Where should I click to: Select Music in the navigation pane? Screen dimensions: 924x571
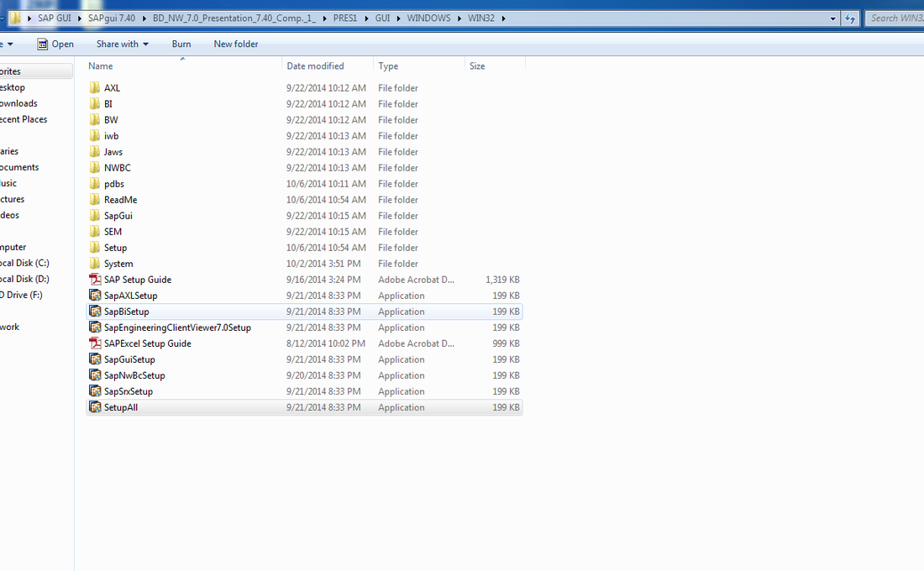(9, 183)
